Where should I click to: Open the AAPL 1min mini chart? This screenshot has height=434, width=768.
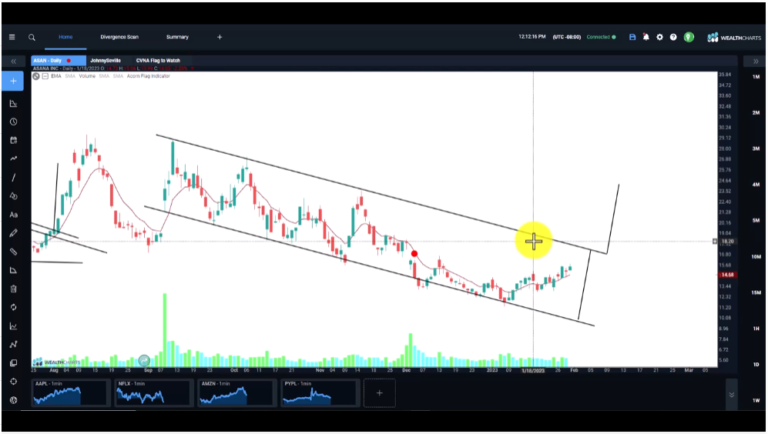[68, 394]
